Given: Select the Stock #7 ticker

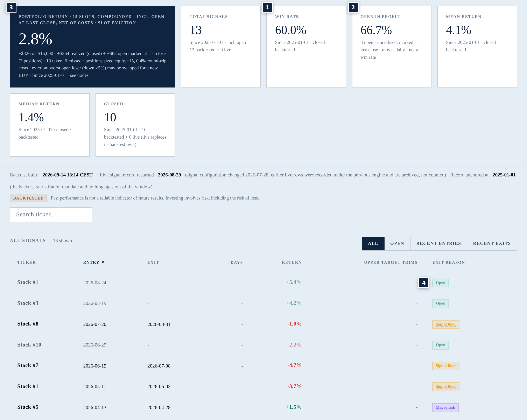Looking at the screenshot, I should 28,365.
